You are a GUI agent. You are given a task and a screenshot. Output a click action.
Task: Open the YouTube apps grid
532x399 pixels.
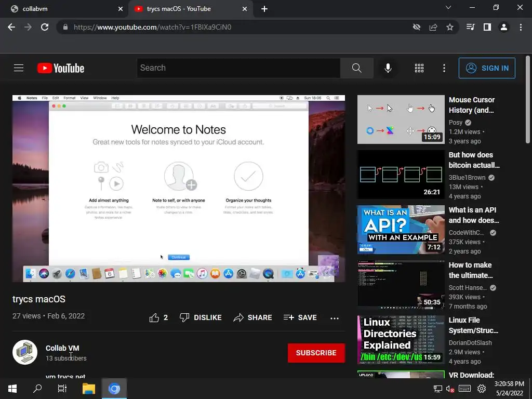tap(419, 68)
